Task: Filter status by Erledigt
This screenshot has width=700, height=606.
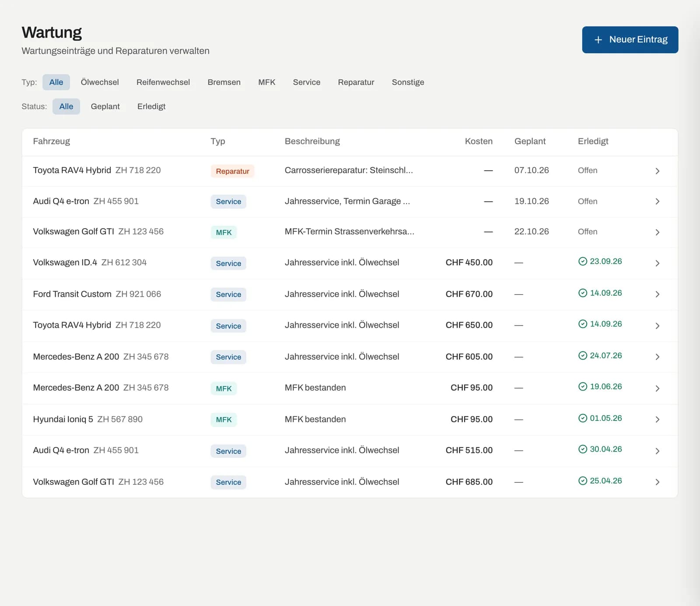Action: point(151,106)
